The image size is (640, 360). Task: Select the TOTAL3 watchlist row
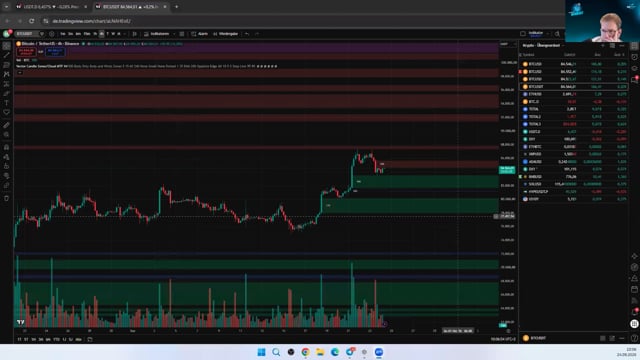click(573, 124)
